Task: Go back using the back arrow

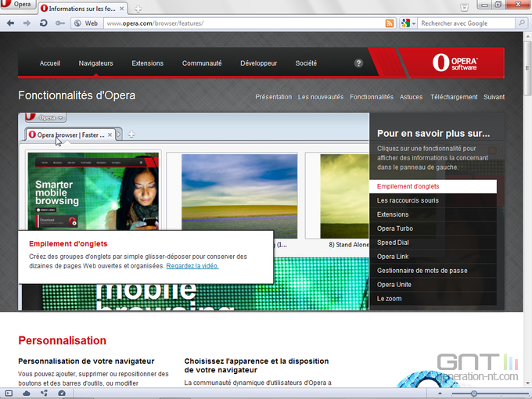Action: 10,23
